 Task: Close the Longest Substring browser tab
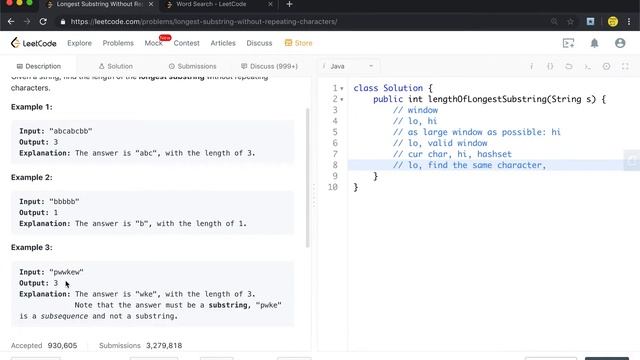(151, 4)
